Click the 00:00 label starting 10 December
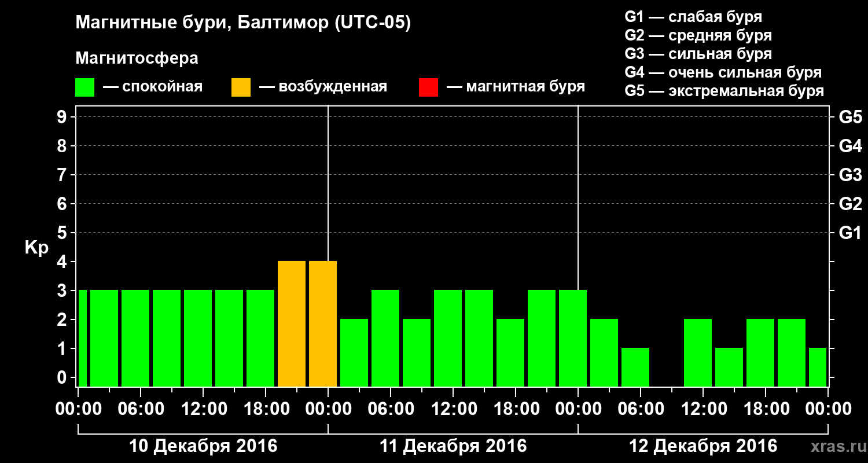 (x=78, y=409)
